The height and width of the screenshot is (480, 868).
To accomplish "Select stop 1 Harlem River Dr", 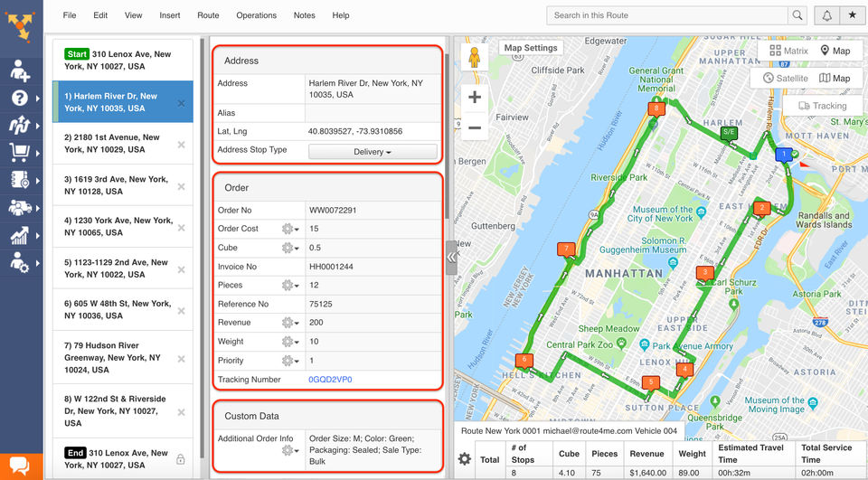I will coord(123,102).
